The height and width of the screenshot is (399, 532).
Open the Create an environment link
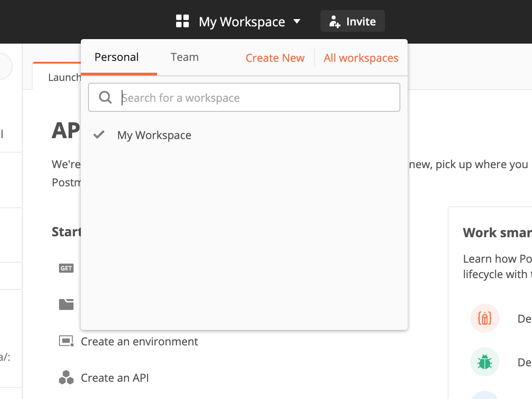pyautogui.click(x=139, y=341)
